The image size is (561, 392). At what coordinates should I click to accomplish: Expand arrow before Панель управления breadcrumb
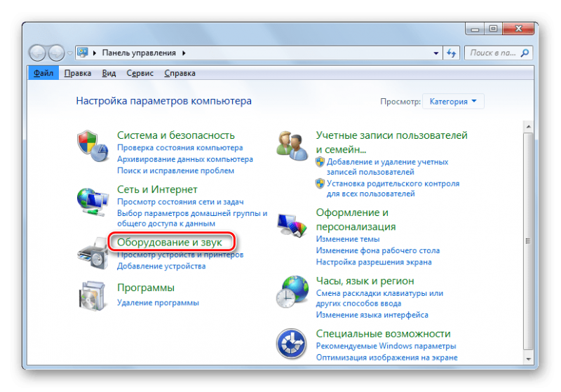[95, 53]
